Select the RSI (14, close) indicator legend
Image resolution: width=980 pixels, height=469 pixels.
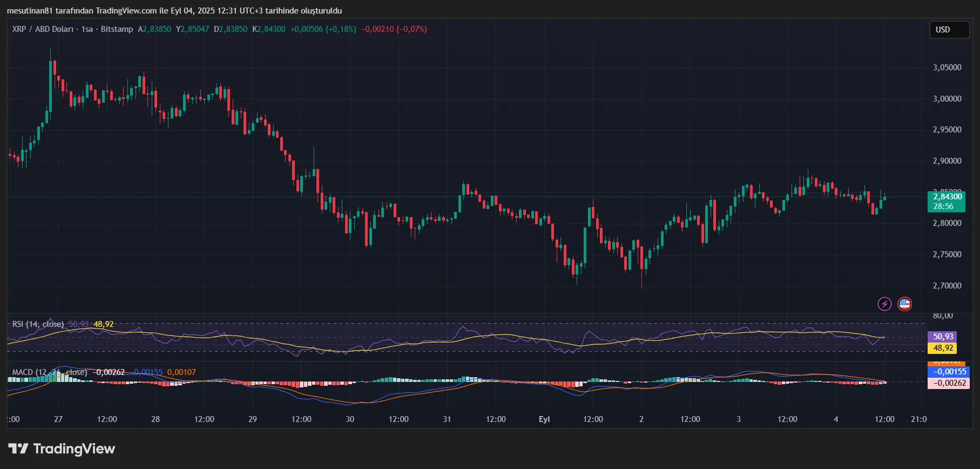(x=38, y=324)
